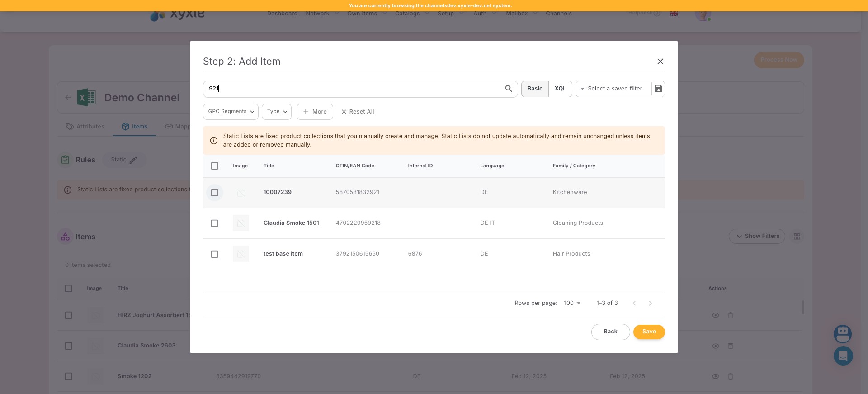The image size is (868, 394).
Task: Click the save filter disk icon
Action: [x=658, y=89]
